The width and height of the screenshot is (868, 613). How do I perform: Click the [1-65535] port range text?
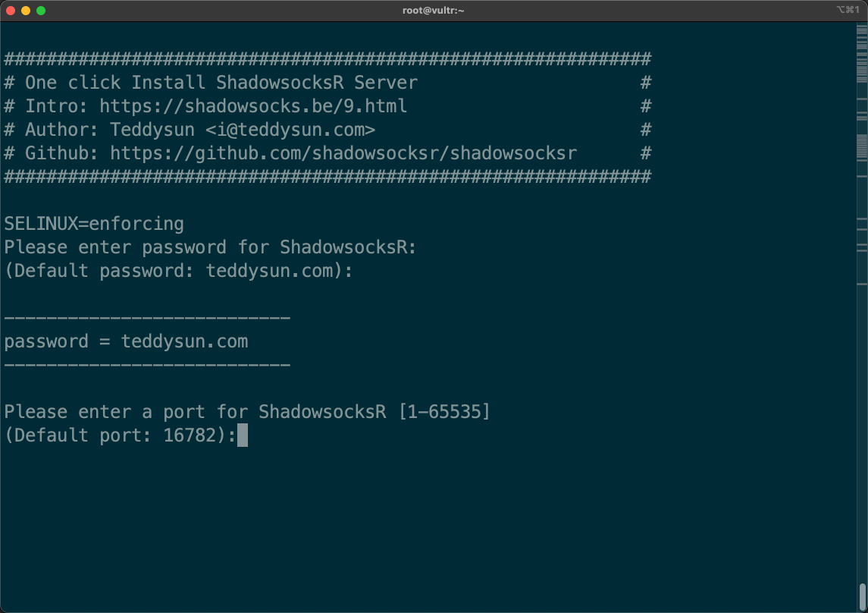pos(444,412)
